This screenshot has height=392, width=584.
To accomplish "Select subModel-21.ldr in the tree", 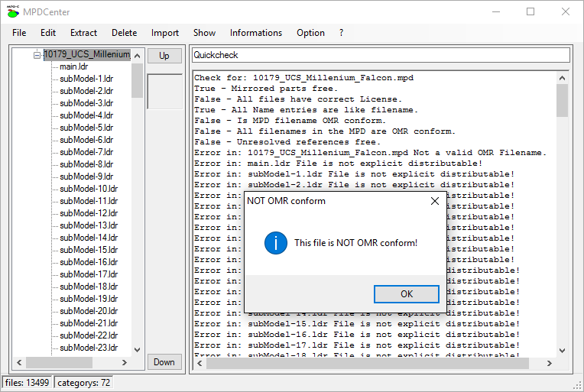I will pos(89,323).
